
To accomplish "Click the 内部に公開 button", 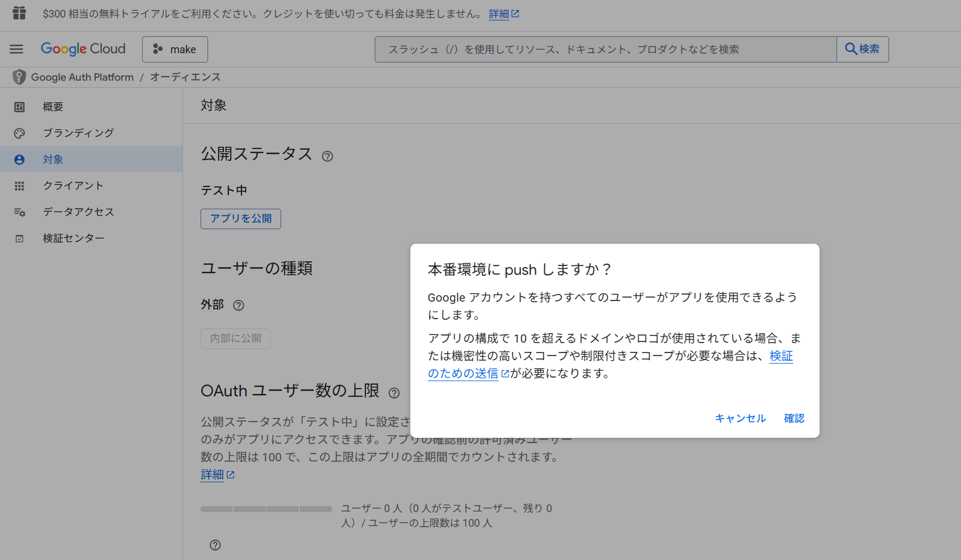I will tap(236, 338).
